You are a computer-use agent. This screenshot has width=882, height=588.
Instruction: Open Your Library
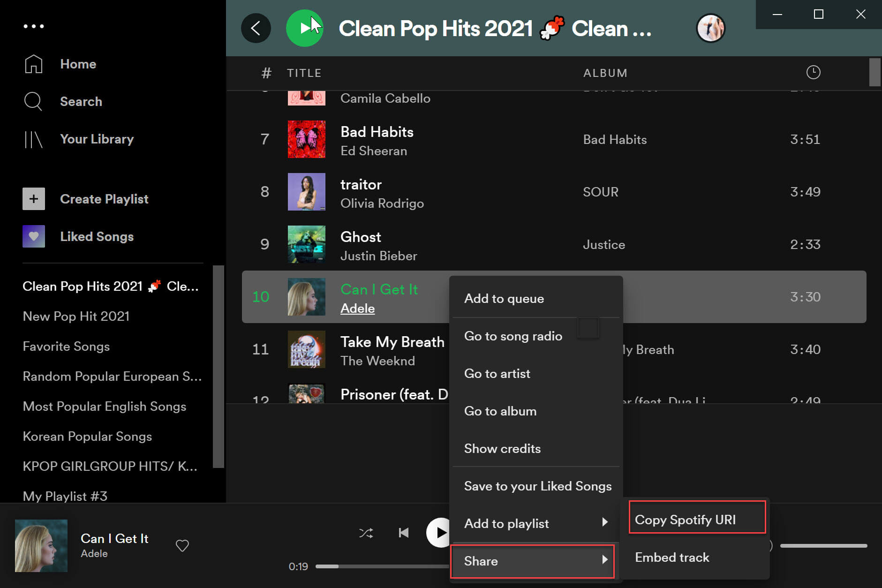(97, 139)
